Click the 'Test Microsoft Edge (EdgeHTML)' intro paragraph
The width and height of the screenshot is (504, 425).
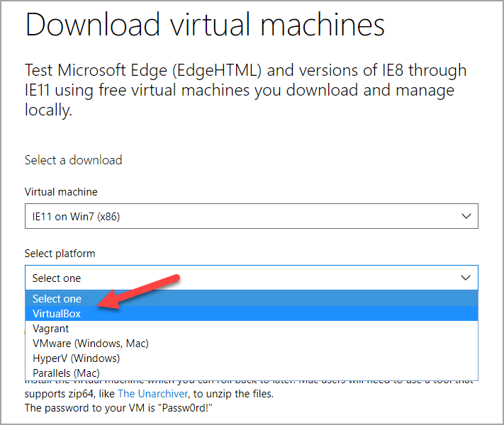pos(245,90)
